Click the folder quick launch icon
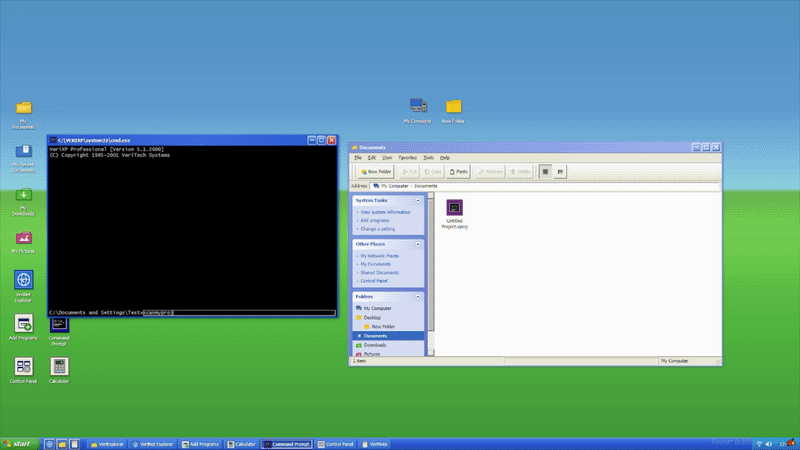Viewport: 800px width, 450px height. 62,444
